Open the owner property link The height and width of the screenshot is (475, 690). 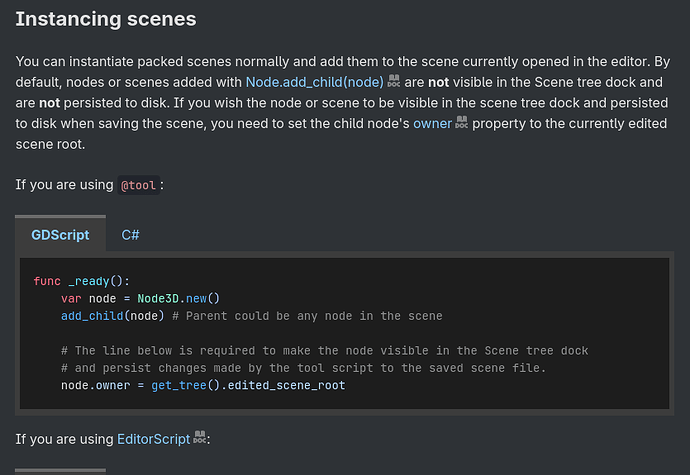coord(432,124)
